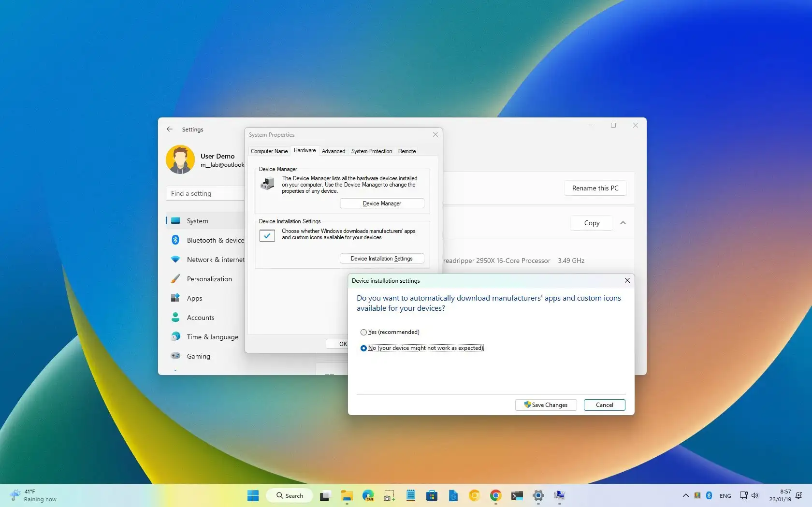Launch Microsoft Store from the taskbar

click(432, 495)
